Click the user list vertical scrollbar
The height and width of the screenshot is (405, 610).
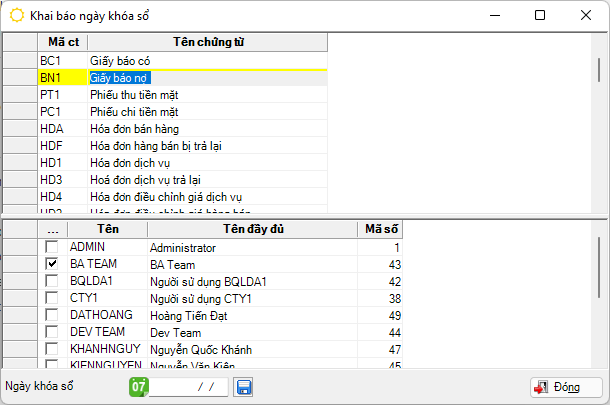598,300
